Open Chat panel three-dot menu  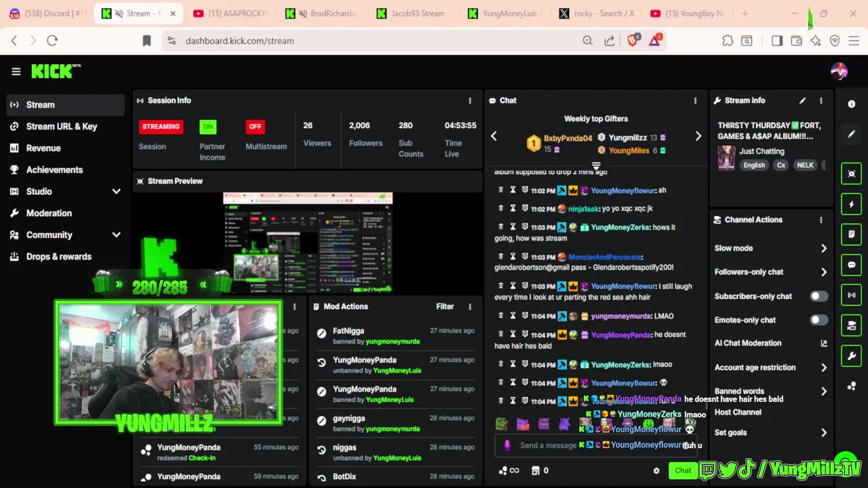pyautogui.click(x=695, y=100)
